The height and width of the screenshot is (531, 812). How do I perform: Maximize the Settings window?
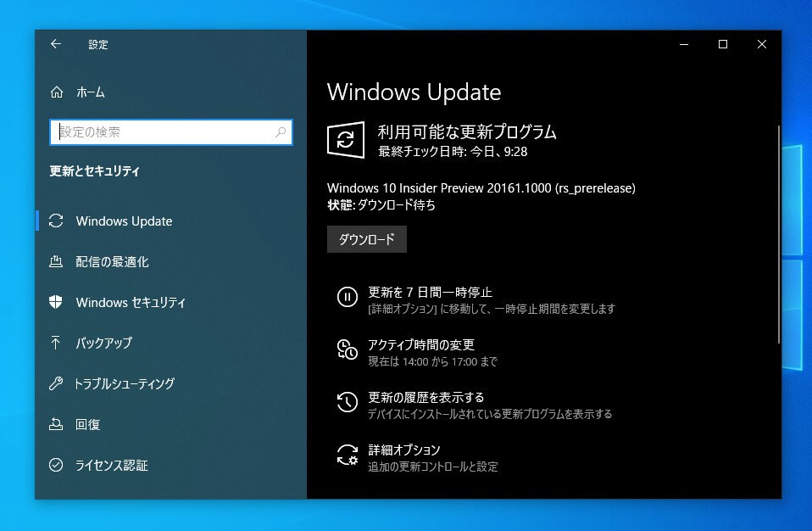pos(723,45)
